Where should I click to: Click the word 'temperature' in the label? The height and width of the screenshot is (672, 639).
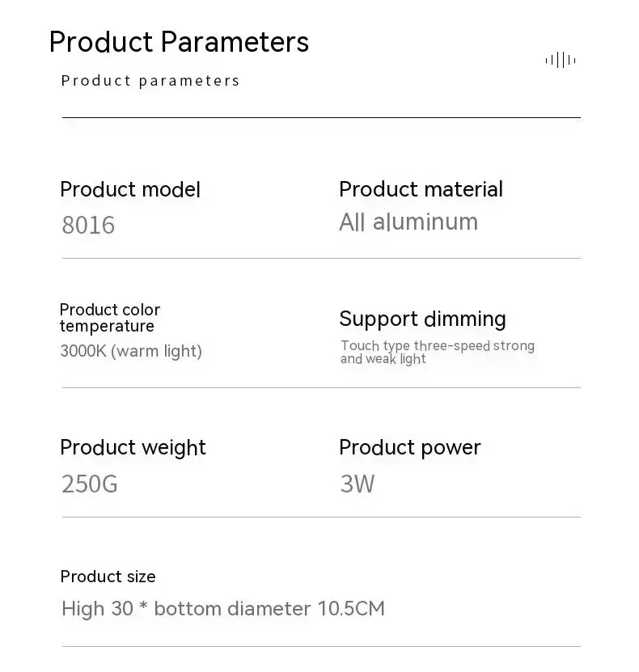coord(107,327)
